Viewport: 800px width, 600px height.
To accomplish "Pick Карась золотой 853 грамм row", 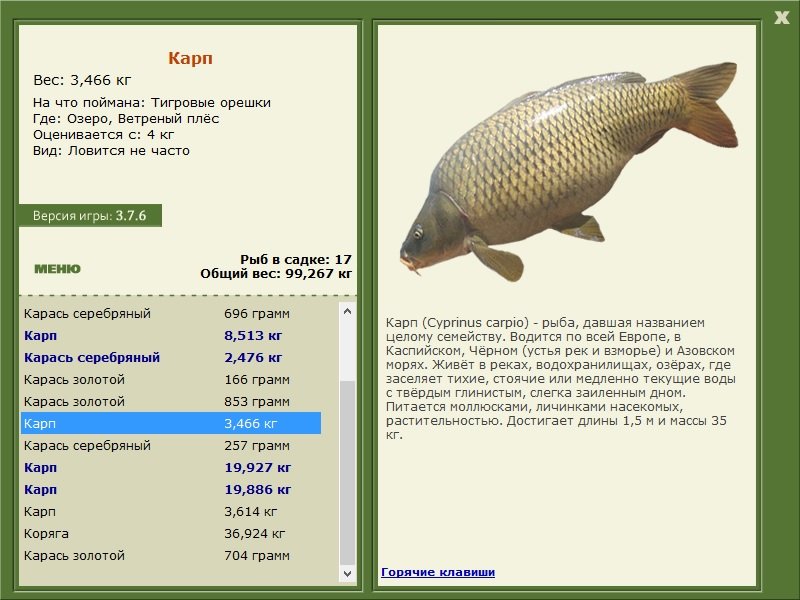I will click(170, 402).
